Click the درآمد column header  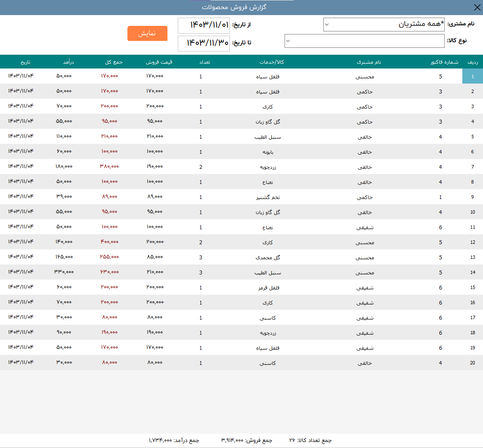[x=68, y=62]
